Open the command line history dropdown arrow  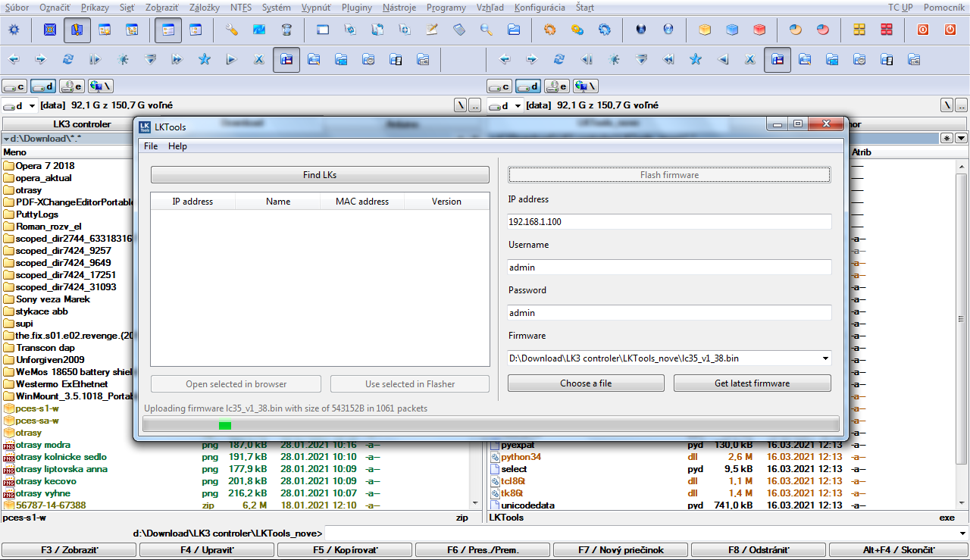[962, 533]
